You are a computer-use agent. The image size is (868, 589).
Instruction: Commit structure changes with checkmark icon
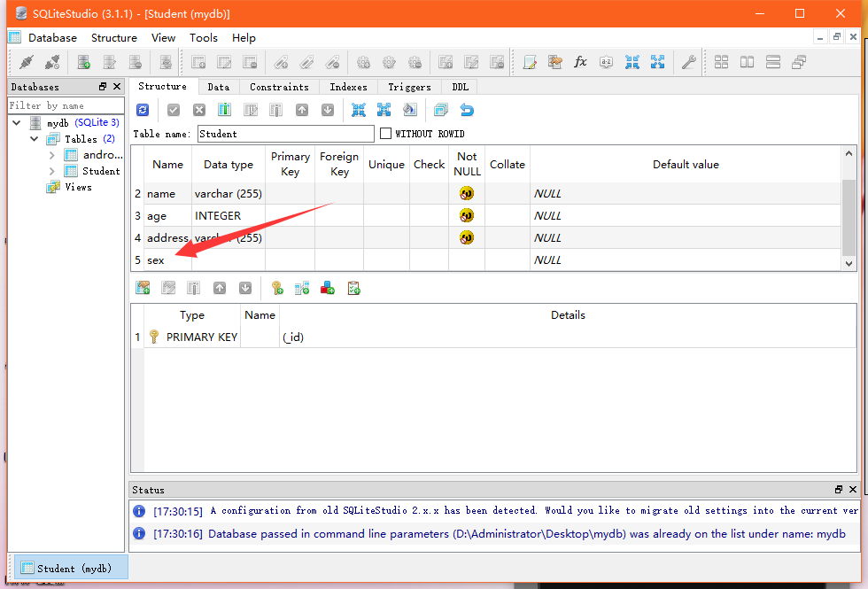click(x=174, y=110)
